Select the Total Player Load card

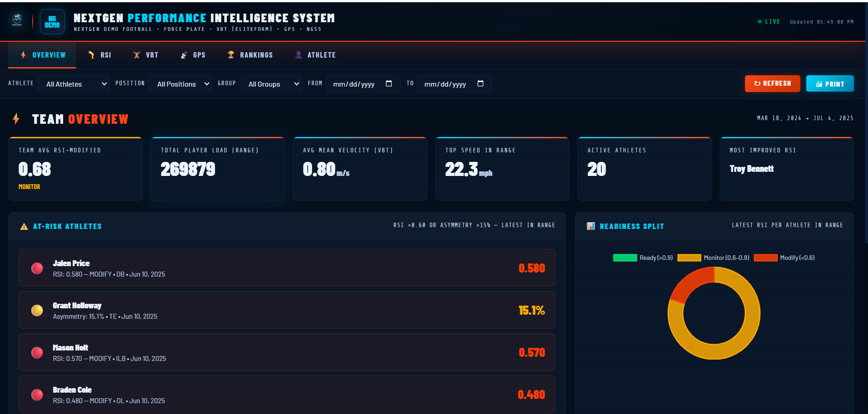(x=218, y=169)
